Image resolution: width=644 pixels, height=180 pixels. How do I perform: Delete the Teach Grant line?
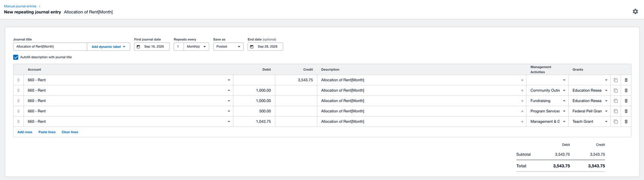(x=626, y=122)
